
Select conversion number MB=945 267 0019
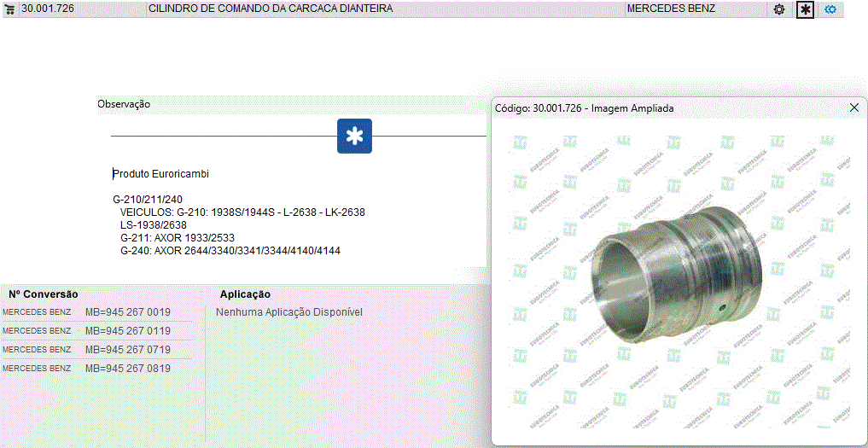127,312
